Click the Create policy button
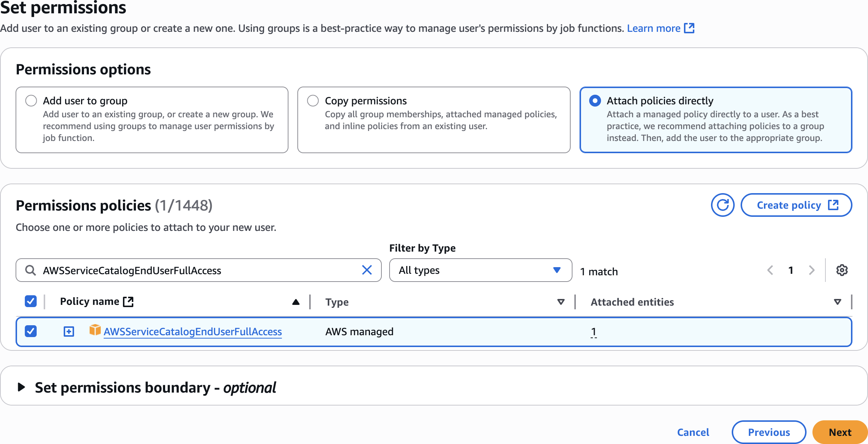This screenshot has height=444, width=868. pos(796,205)
